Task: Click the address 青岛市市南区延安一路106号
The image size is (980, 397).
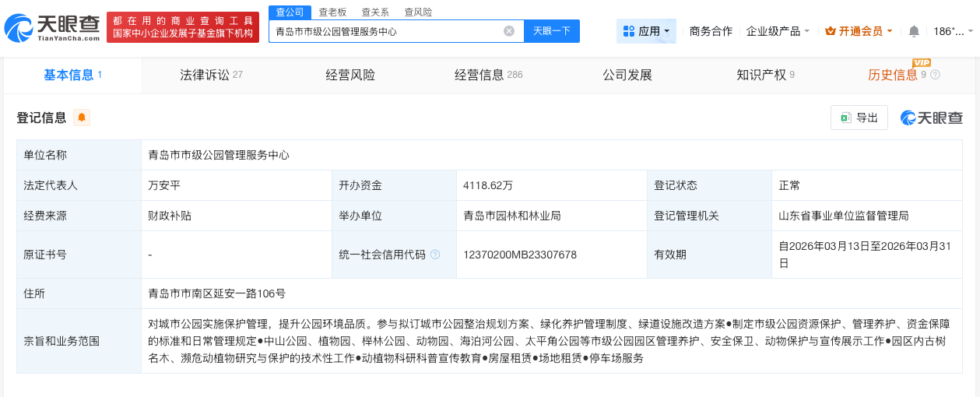Action: (x=217, y=293)
